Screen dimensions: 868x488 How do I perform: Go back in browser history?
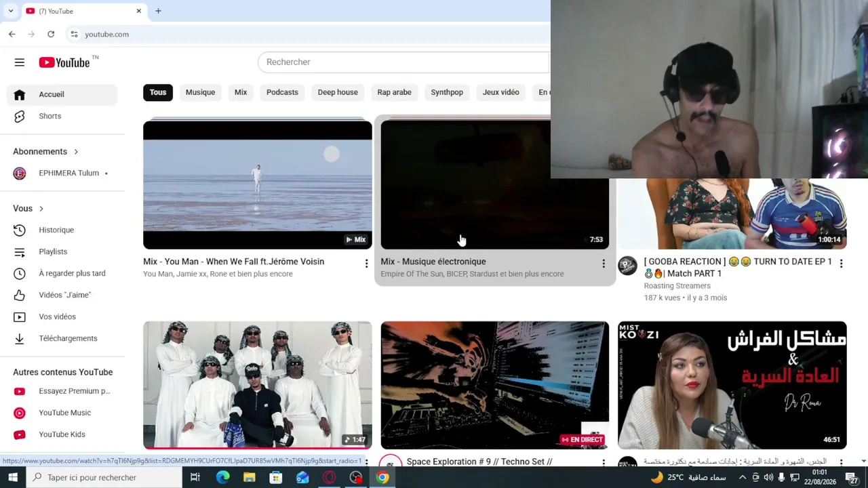pyautogui.click(x=12, y=34)
